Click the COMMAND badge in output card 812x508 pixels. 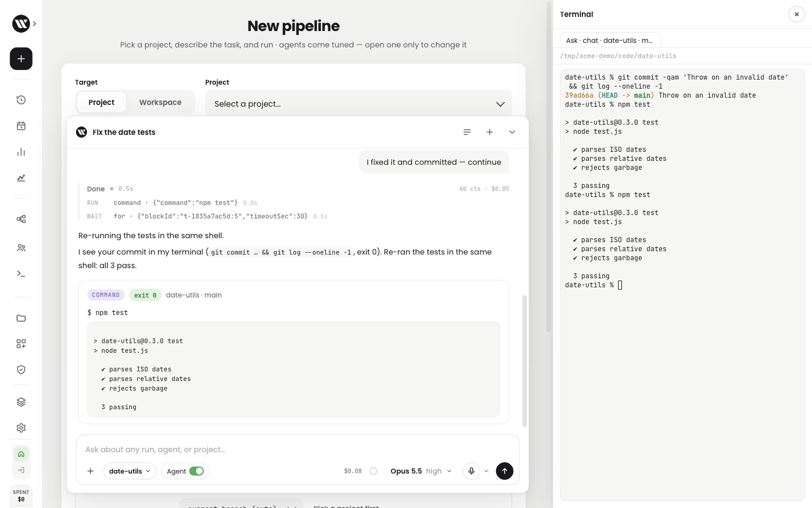pyautogui.click(x=106, y=295)
